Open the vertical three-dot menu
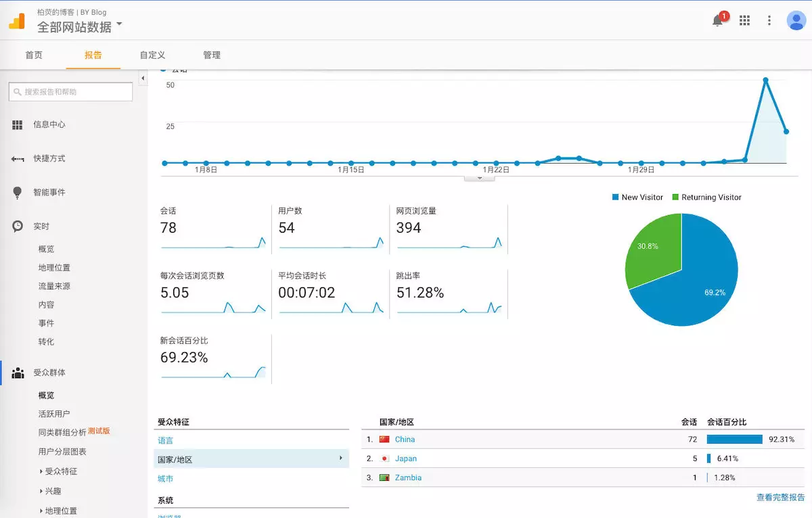The width and height of the screenshot is (812, 518). tap(769, 20)
